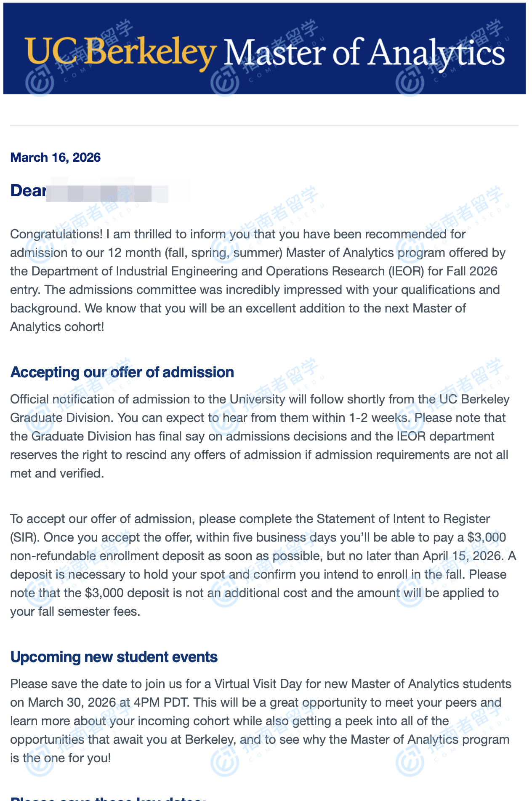This screenshot has height=801, width=532.
Task: Click March 30, 2026 at 4PM PDT text
Action: click(109, 702)
